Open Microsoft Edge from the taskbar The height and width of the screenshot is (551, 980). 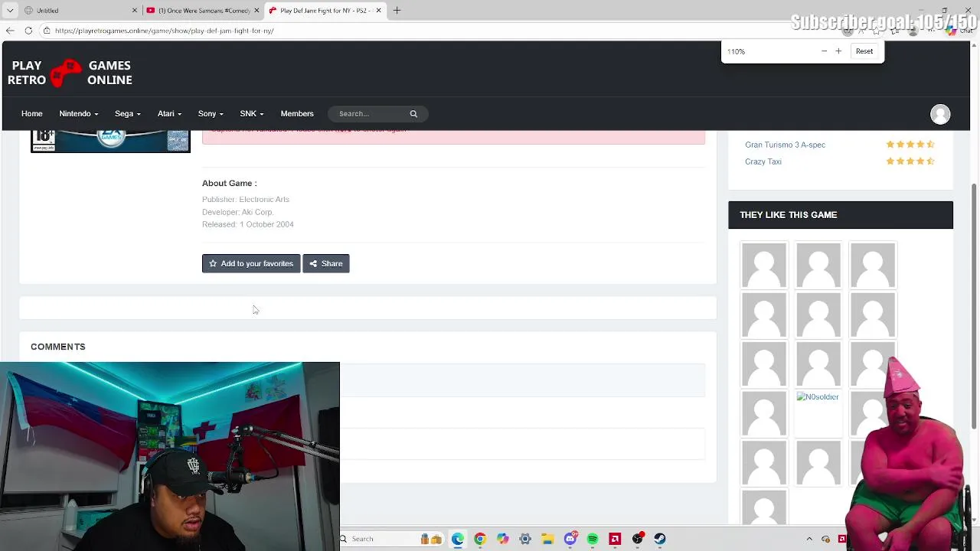point(458,539)
